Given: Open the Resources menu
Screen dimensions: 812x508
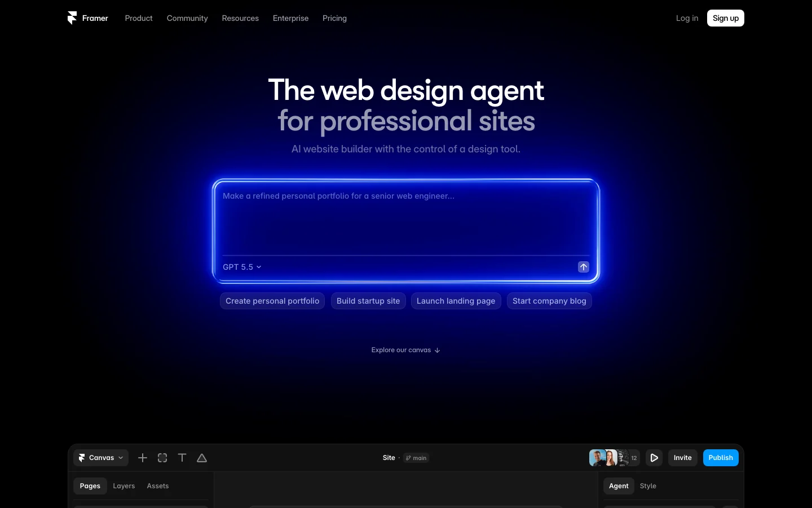Looking at the screenshot, I should click(x=240, y=18).
